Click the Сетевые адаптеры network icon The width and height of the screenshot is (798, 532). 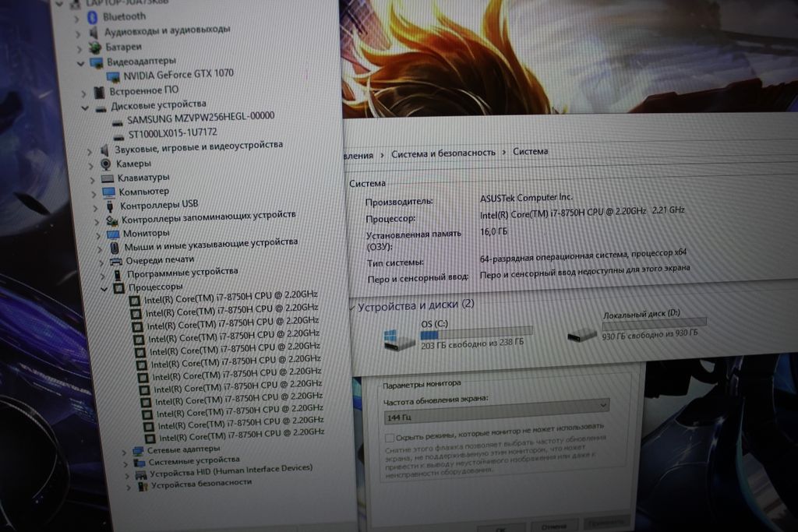[138, 450]
